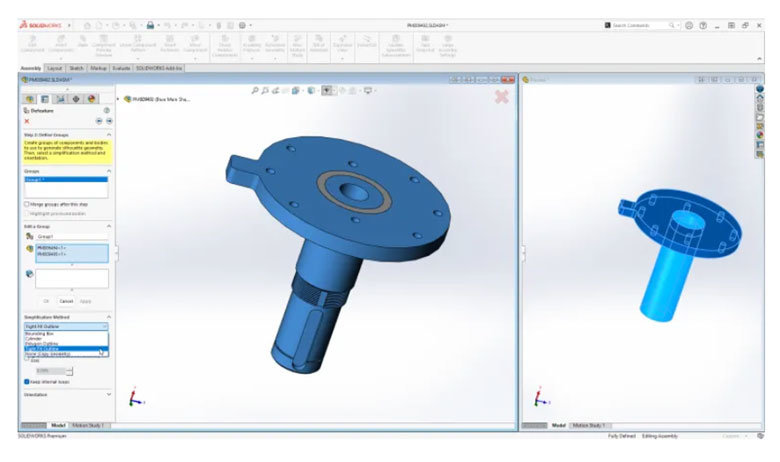The height and width of the screenshot is (462, 780).
Task: Click the red X cancel icon in Defeature panel
Action: click(x=27, y=121)
